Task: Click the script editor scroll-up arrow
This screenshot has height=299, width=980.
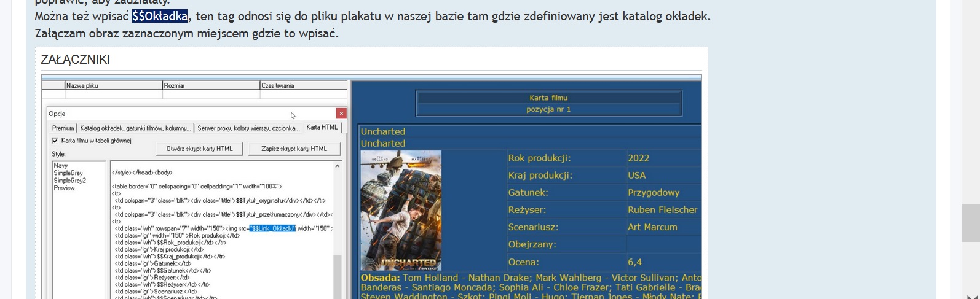Action: [x=337, y=166]
